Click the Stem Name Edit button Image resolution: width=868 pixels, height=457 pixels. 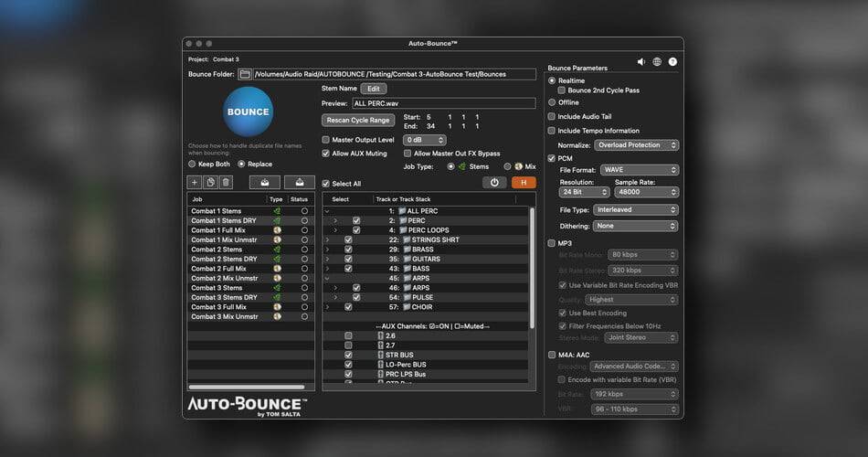pos(374,89)
